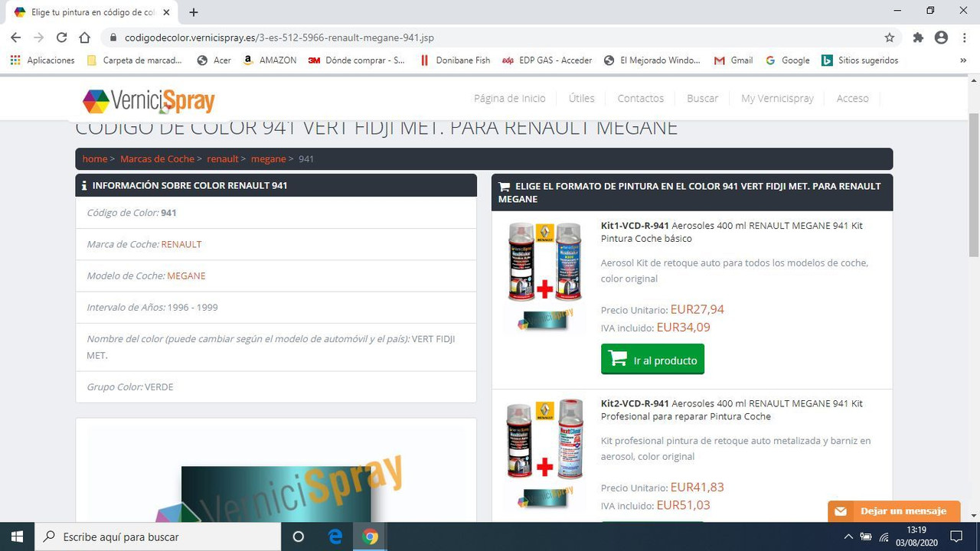This screenshot has width=980, height=551.
Task: Open the Chrome profile avatar
Action: [x=941, y=37]
